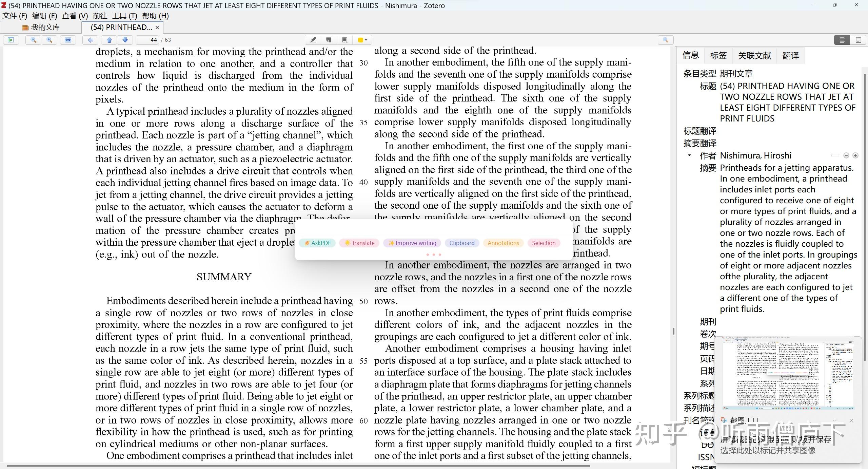The image size is (868, 469).
Task: Show the item info pane
Action: pyautogui.click(x=842, y=40)
